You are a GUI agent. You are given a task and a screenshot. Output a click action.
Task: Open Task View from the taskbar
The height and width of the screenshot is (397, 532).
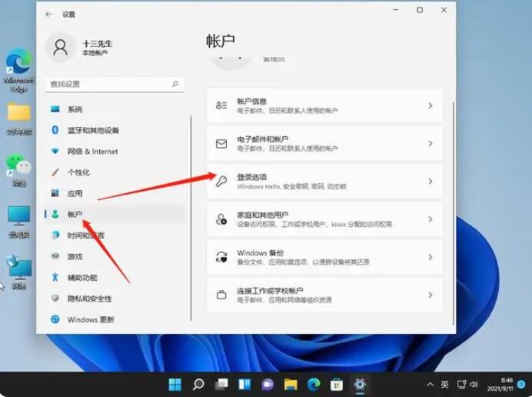(221, 385)
